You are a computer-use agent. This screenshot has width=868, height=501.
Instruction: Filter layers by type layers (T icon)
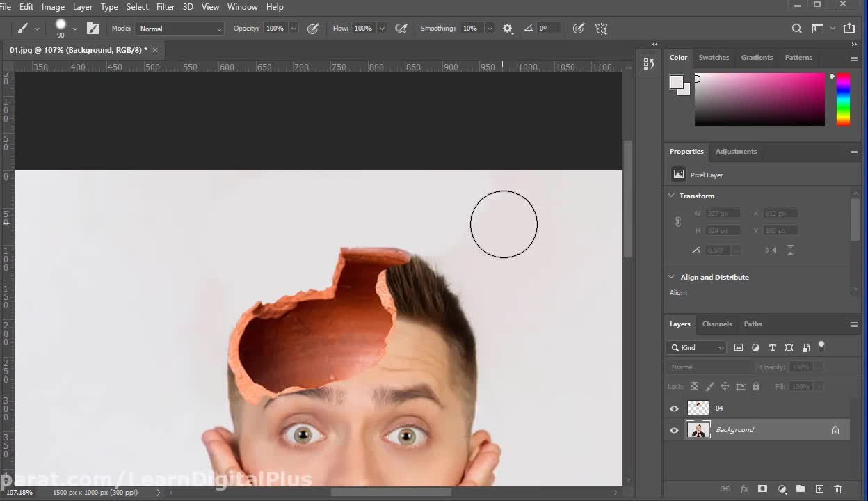(772, 347)
